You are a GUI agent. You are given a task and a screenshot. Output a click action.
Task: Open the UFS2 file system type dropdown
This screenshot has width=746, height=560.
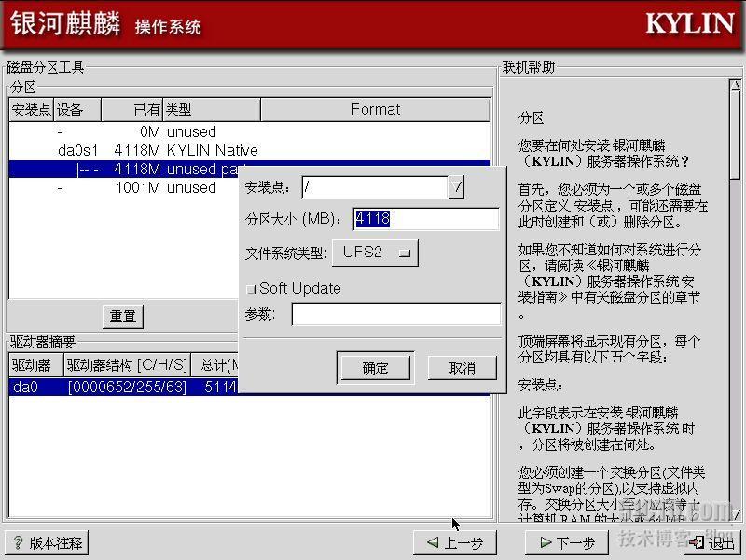[376, 253]
